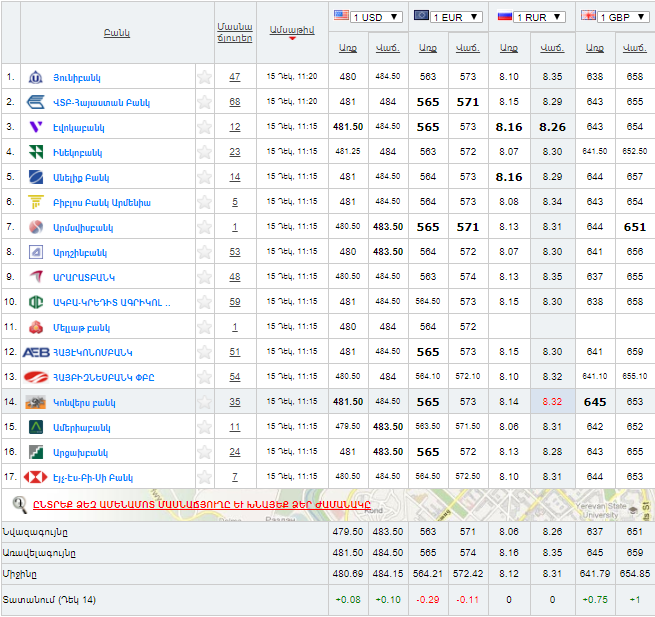Screen dimensions: 655x617
Task: Click the AEB Armeconombank logo
Action: coord(35,352)
